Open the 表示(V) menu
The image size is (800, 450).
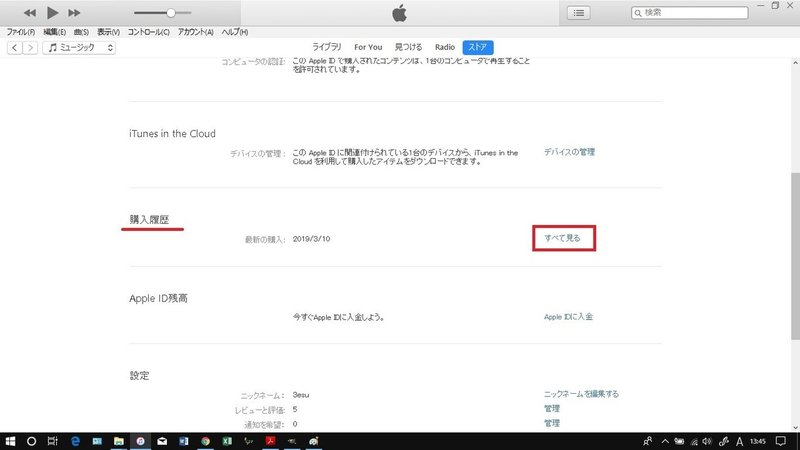(x=108, y=32)
